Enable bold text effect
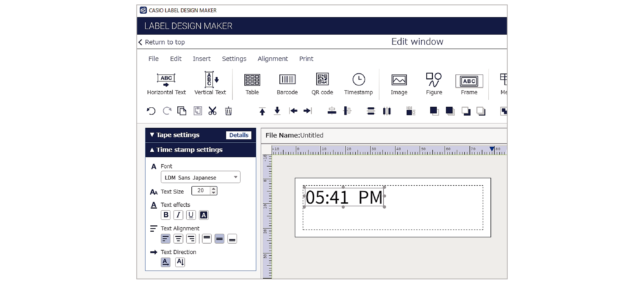644x284 pixels. 166,215
